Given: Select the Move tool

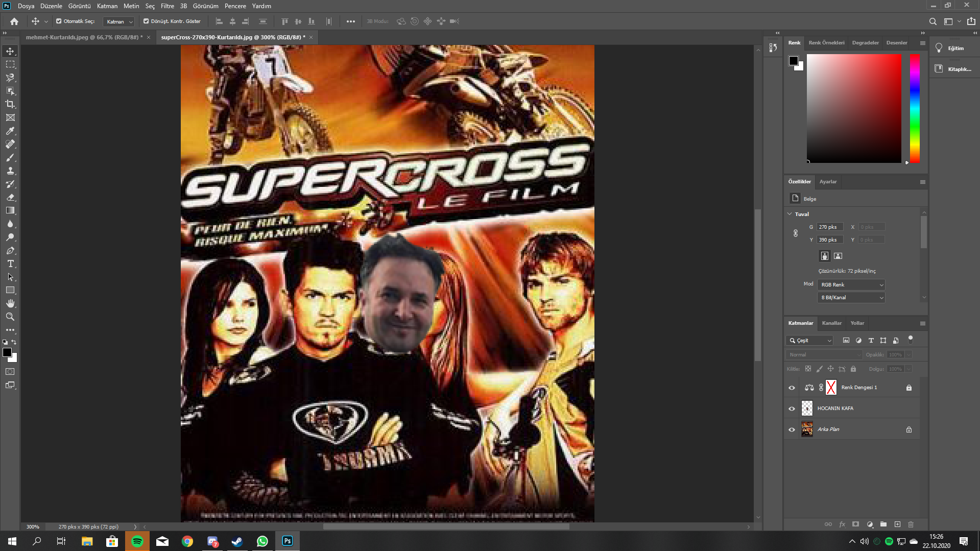Looking at the screenshot, I should point(10,51).
